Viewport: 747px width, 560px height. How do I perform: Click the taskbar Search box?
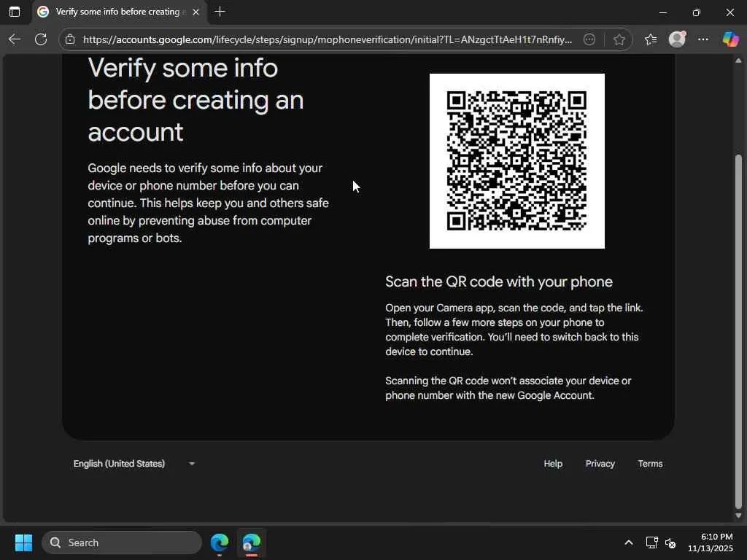click(122, 542)
